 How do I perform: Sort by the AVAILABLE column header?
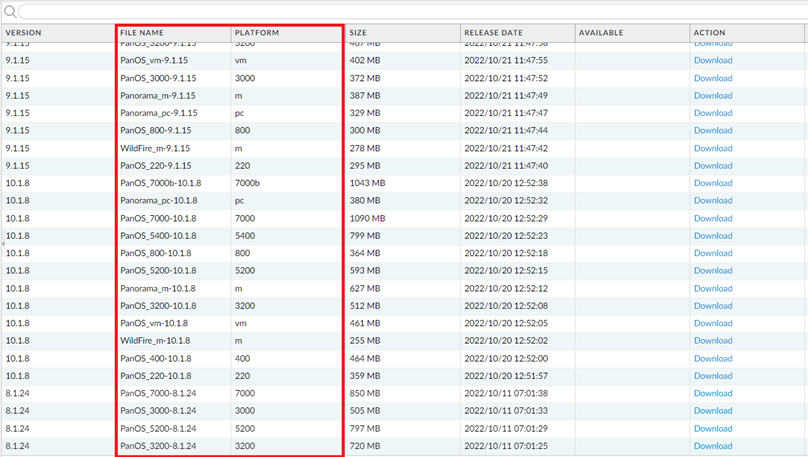[x=632, y=32]
